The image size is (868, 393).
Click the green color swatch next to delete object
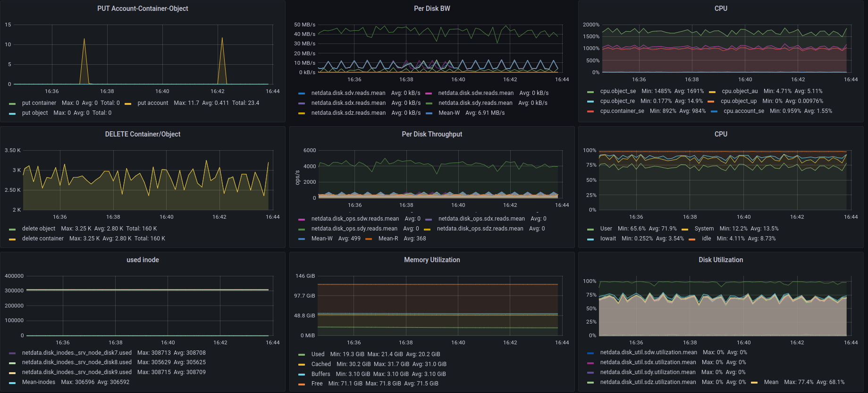click(x=12, y=229)
